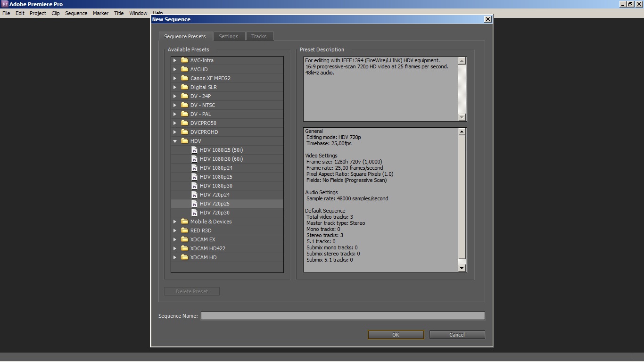Click the XDCAM HD folder icon
This screenshot has width=644, height=362.
(184, 257)
